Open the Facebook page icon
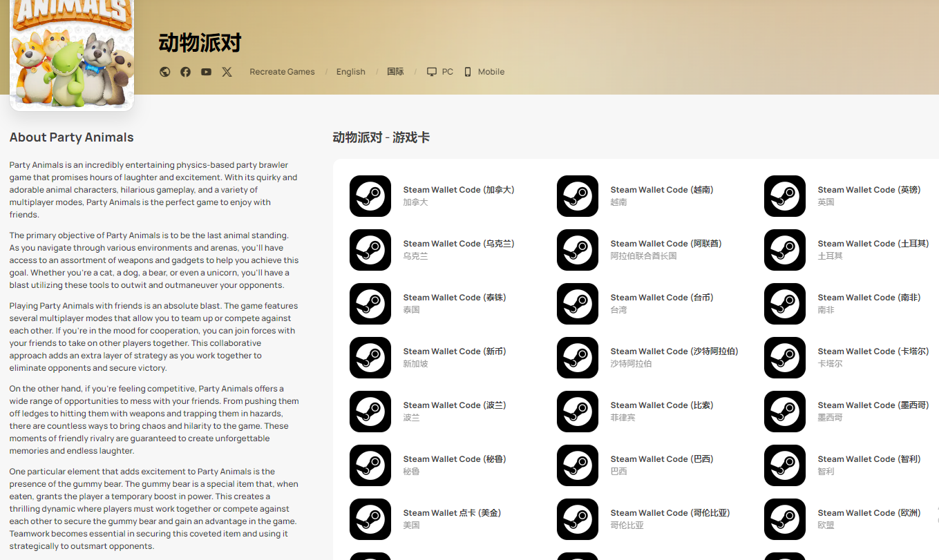The image size is (939, 560). point(185,72)
